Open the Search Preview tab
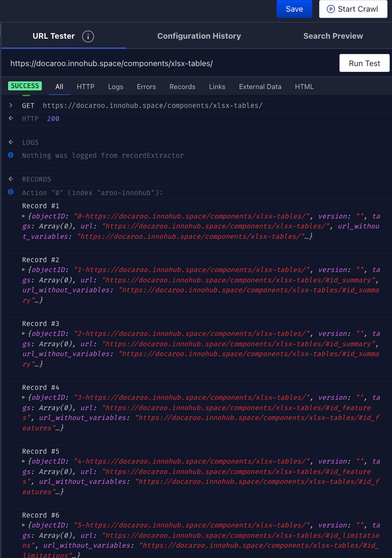Viewport: 392px width, 558px height. click(x=333, y=36)
